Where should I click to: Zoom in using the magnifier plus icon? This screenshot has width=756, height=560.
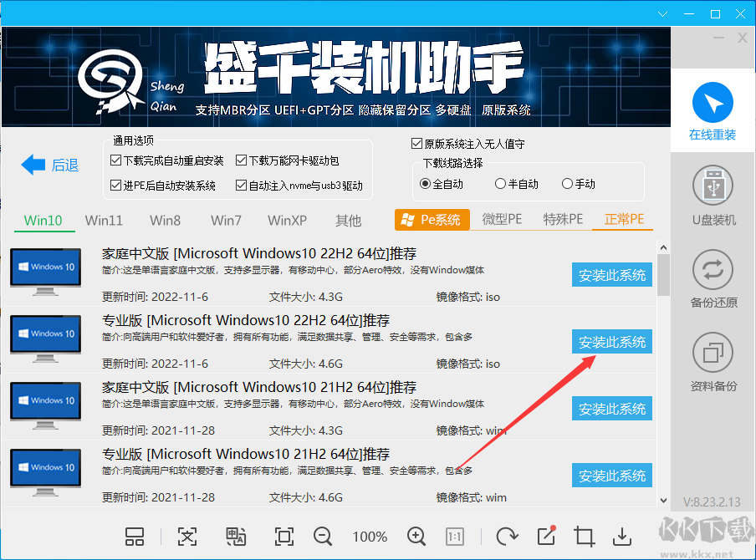click(x=416, y=537)
